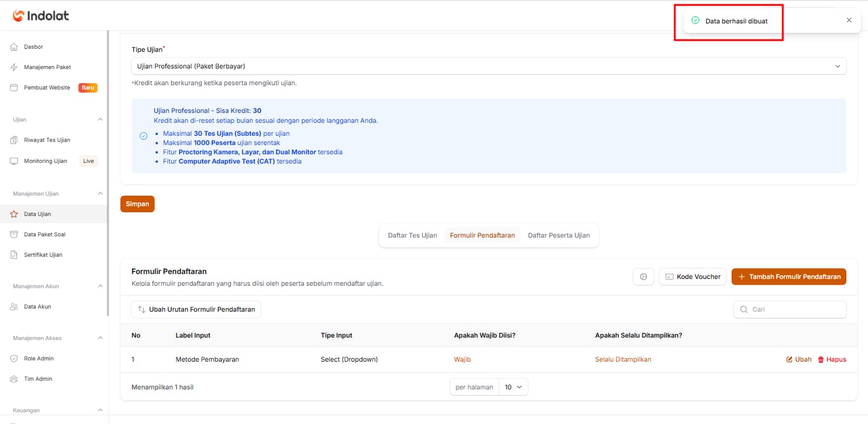The height and width of the screenshot is (424, 868).
Task: Click the Data Akun users icon
Action: tap(14, 307)
